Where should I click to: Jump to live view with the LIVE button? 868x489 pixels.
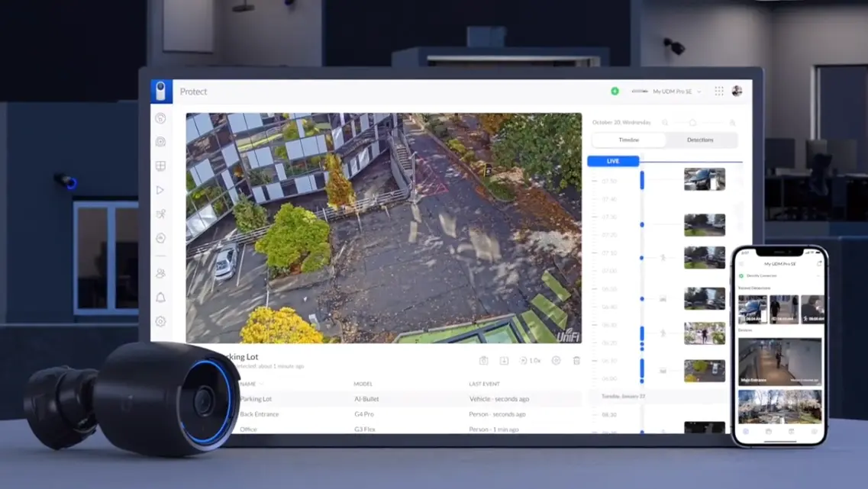pyautogui.click(x=613, y=161)
